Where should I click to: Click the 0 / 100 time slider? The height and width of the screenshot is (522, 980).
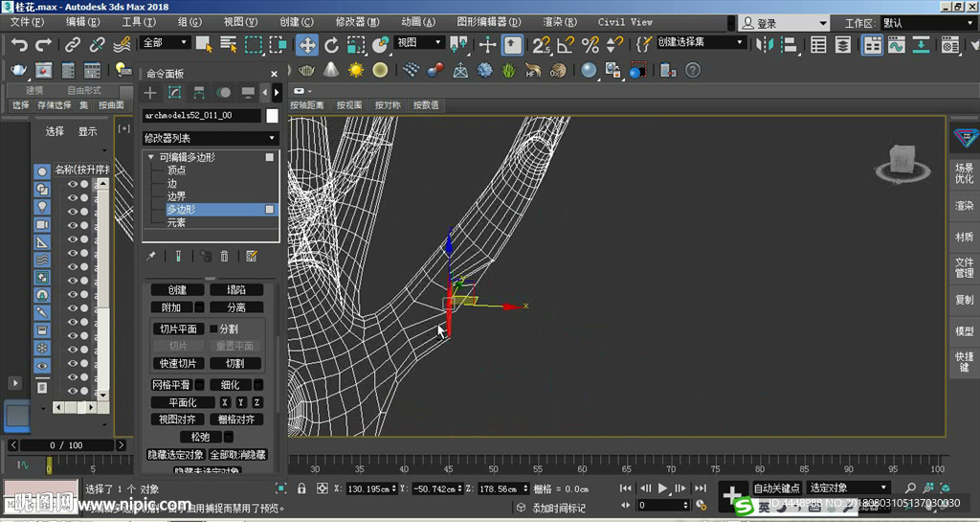pyautogui.click(x=67, y=445)
